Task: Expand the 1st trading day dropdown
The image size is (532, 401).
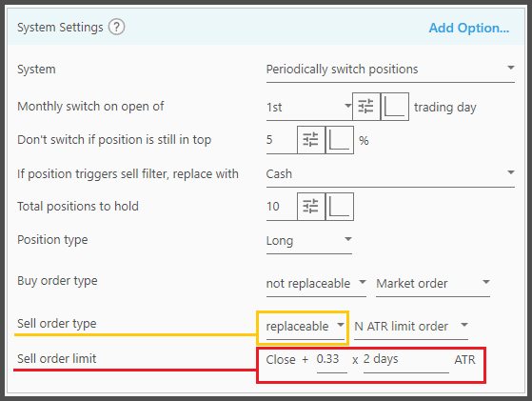Action: pyautogui.click(x=309, y=108)
